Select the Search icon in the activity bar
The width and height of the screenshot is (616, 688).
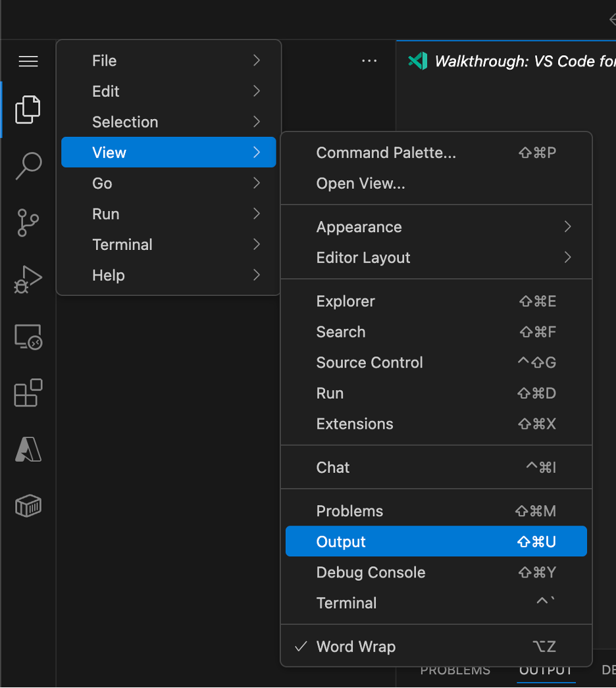[x=28, y=166]
